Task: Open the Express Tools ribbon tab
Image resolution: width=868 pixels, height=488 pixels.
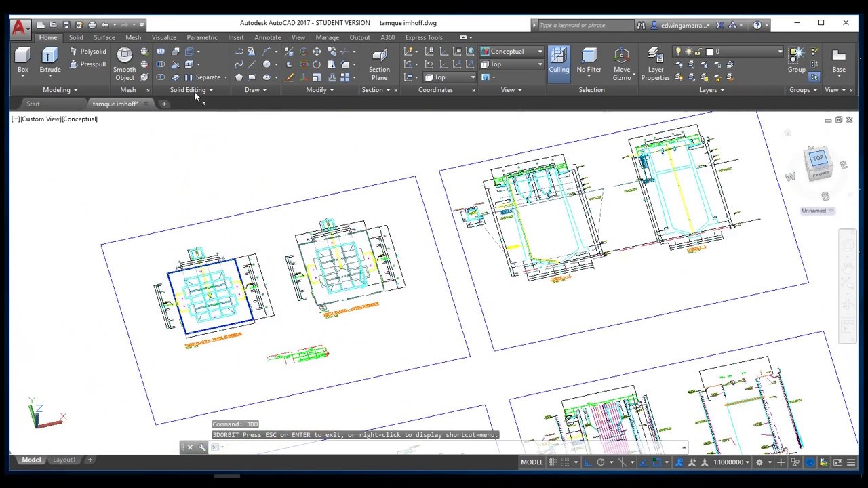Action: (424, 37)
